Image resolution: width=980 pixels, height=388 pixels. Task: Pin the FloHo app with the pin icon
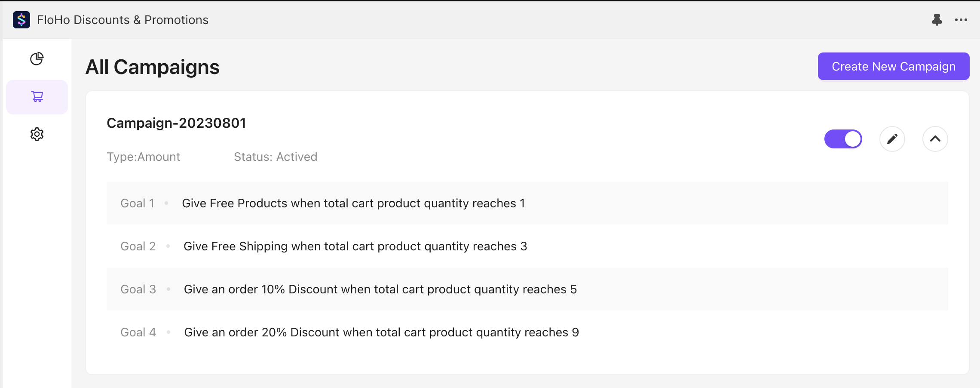(937, 20)
